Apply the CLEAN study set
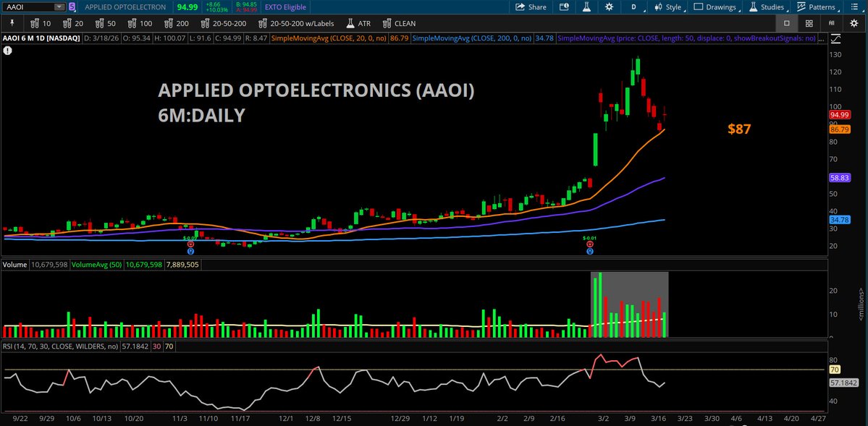The width and height of the screenshot is (868, 426). click(399, 23)
